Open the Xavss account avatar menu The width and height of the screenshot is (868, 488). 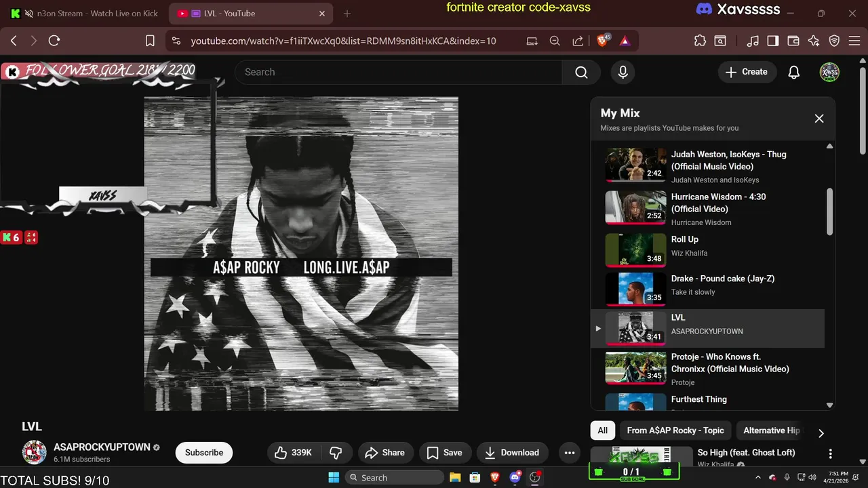829,72
